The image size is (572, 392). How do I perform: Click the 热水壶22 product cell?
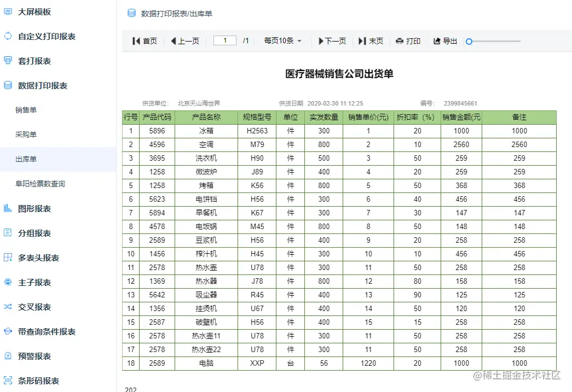(206, 349)
